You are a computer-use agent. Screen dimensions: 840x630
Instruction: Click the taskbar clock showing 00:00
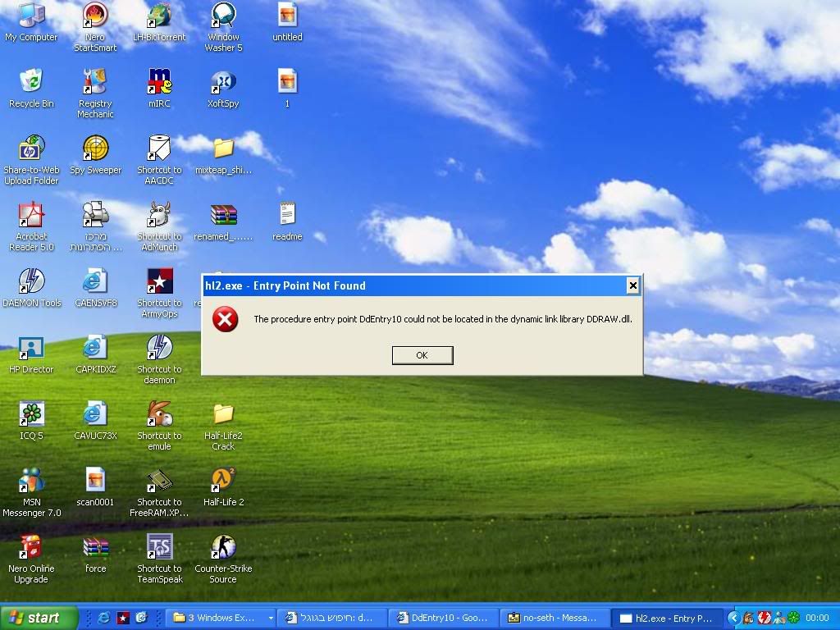coord(817,619)
